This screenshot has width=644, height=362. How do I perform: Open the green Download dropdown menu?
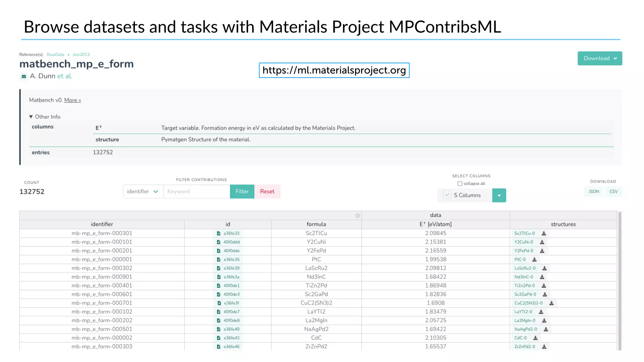(x=600, y=58)
